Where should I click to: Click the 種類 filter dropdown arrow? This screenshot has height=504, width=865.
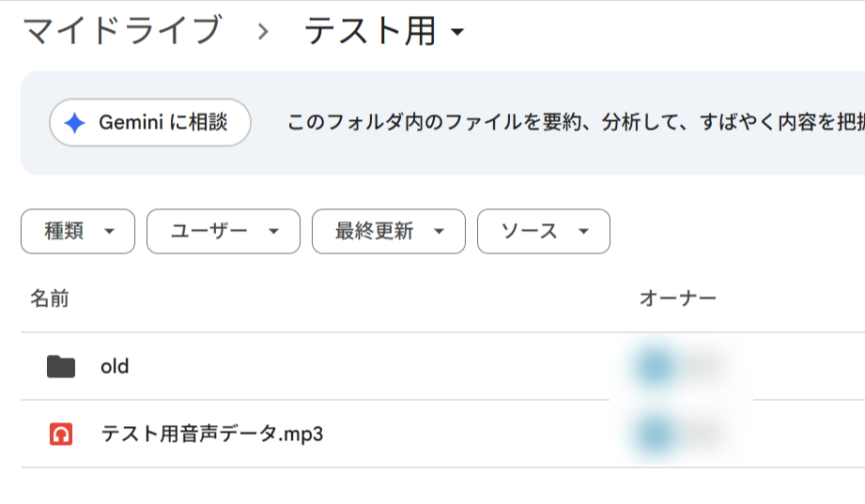[x=109, y=232]
